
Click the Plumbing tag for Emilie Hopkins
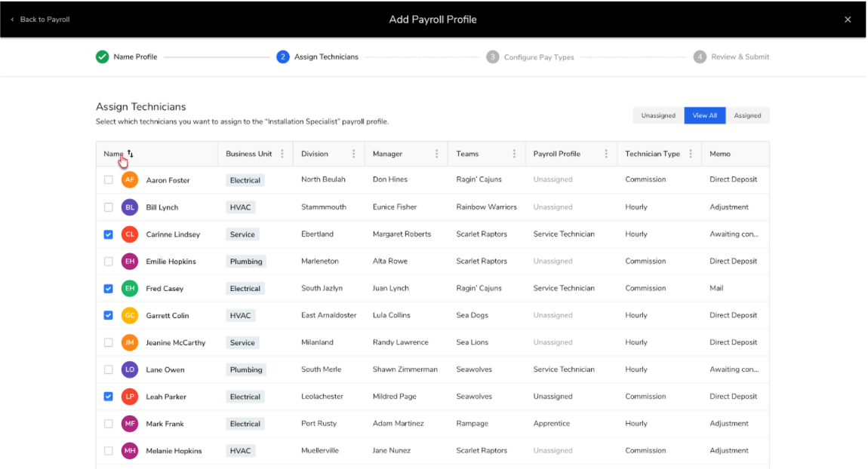246,262
